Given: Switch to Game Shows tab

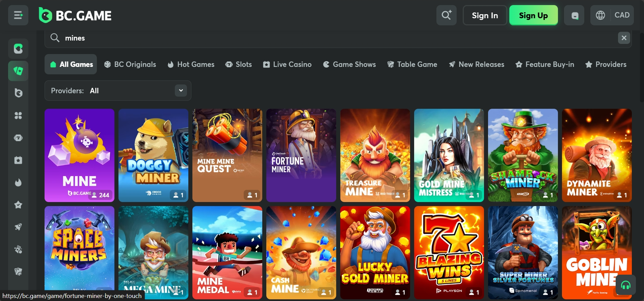Looking at the screenshot, I should point(349,64).
